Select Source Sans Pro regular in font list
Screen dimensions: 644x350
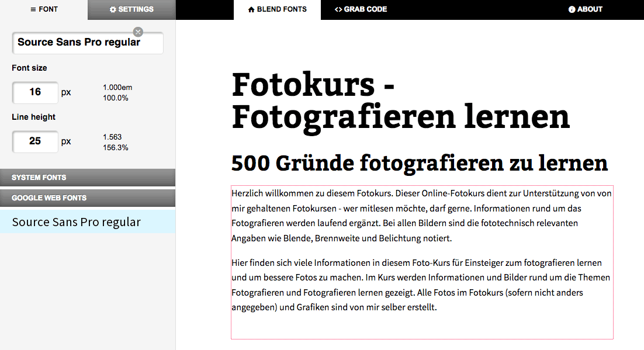point(88,222)
